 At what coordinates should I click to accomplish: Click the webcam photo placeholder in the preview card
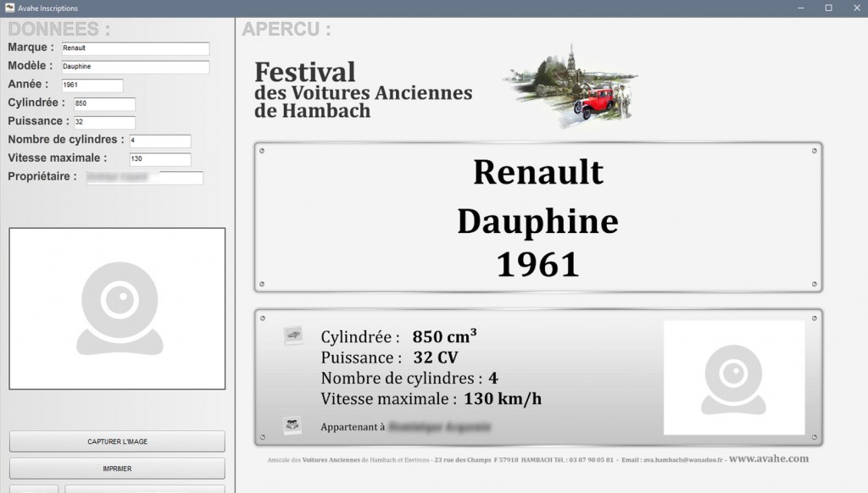(734, 377)
